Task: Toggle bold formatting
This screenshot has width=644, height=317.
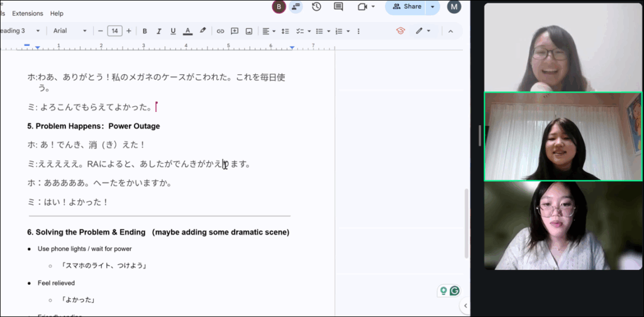Action: (x=145, y=31)
